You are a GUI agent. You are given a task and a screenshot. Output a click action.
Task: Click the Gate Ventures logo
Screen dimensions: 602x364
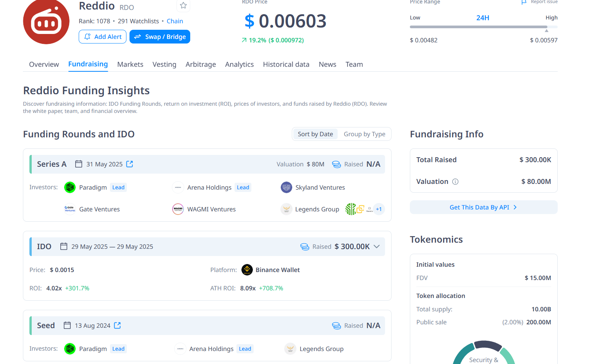click(x=70, y=209)
